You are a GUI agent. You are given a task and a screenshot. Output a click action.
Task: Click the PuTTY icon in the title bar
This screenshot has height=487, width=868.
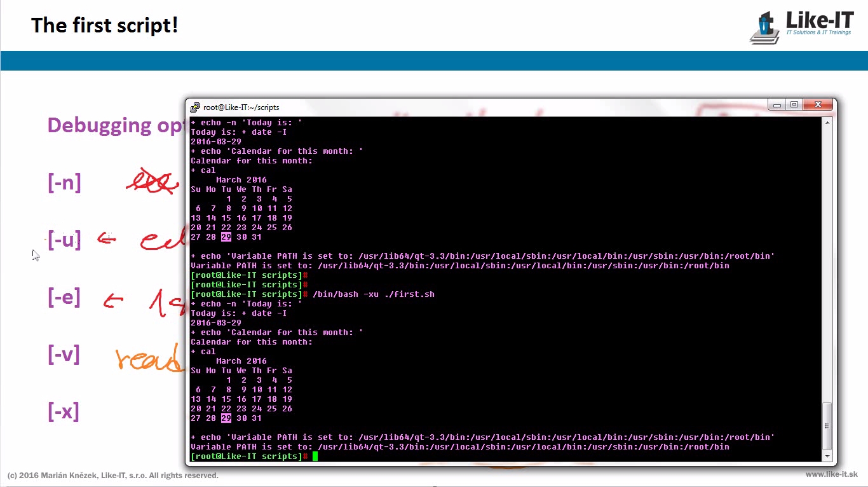[196, 107]
